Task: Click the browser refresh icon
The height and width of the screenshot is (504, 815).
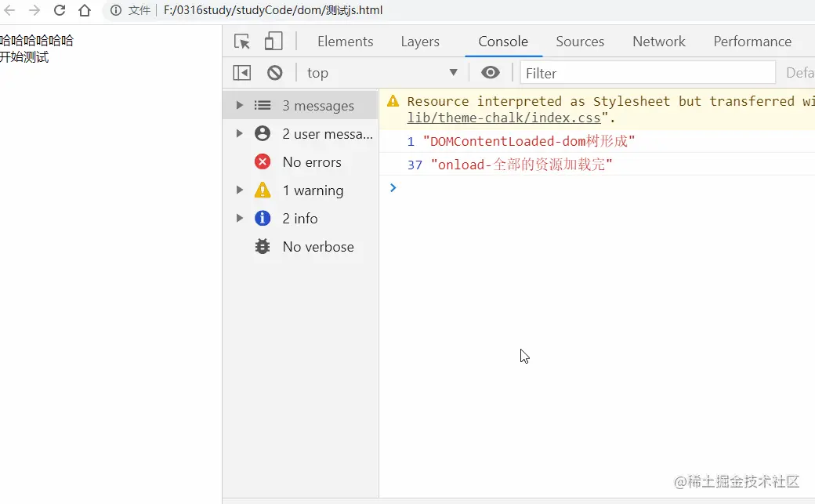Action: (x=59, y=11)
